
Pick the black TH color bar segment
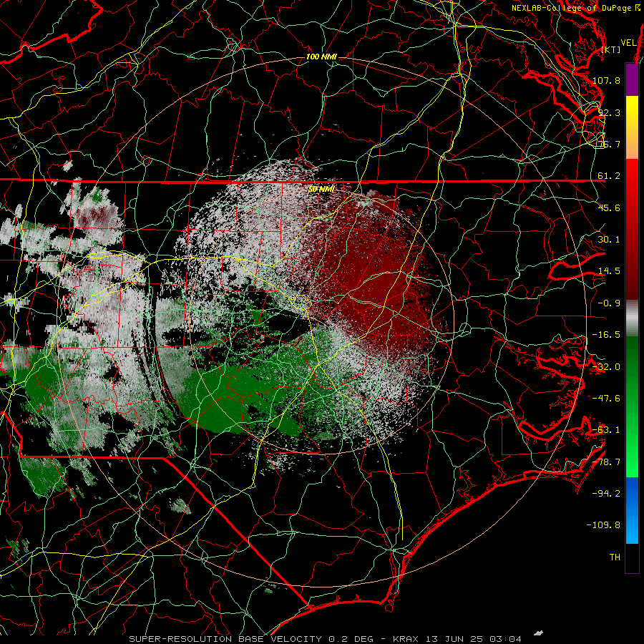(632, 557)
